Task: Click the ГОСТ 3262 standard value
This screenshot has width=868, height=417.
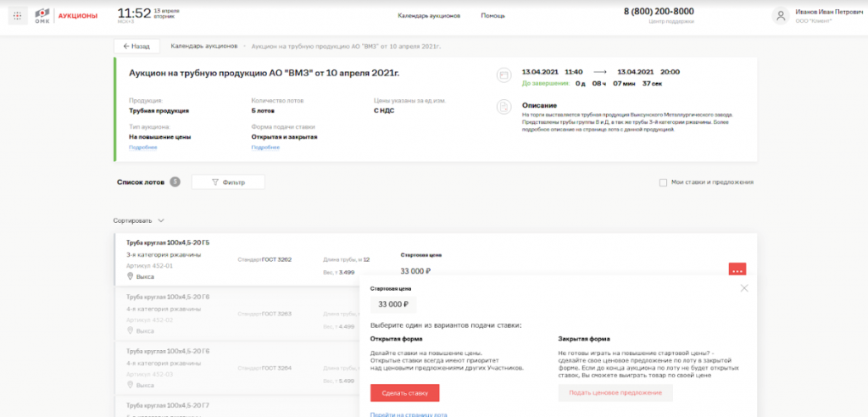Action: (276, 259)
